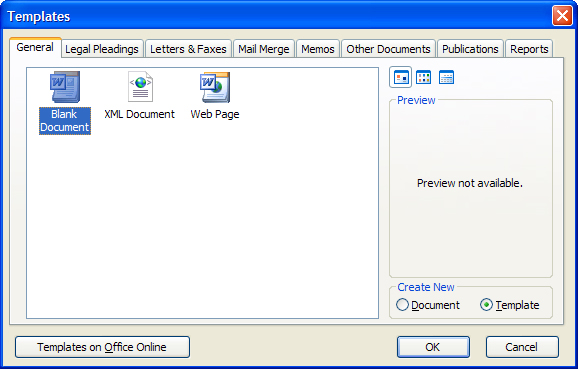578x369 pixels.
Task: Open the Other Documents tab
Action: tap(388, 49)
